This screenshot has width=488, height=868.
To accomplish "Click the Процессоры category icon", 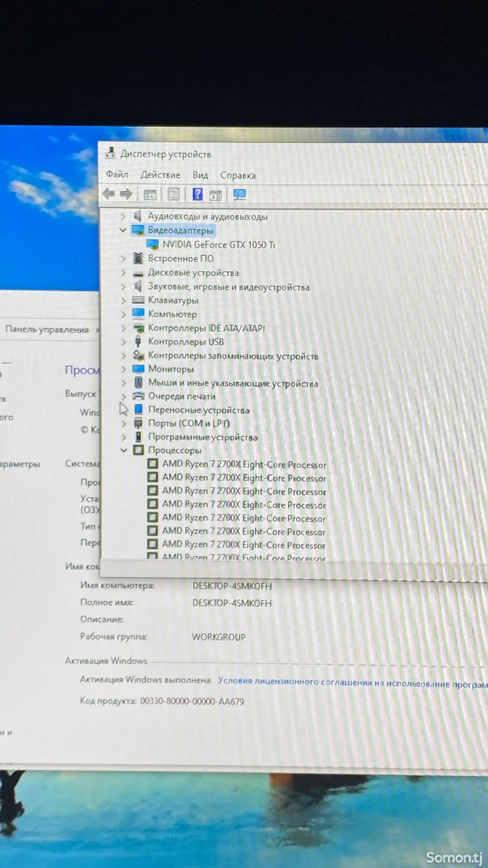I will (x=139, y=450).
